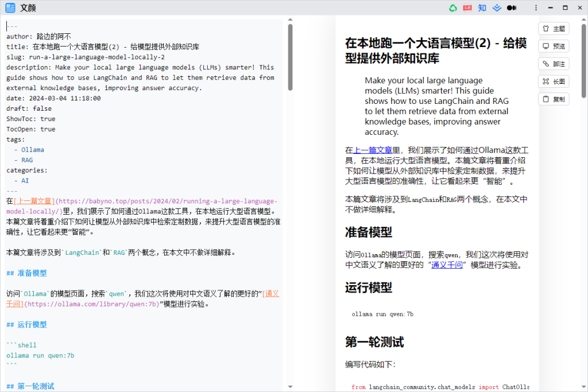The width and height of the screenshot is (588, 392).
Task: Click the 'description:' line in editor
Action: click(140, 77)
